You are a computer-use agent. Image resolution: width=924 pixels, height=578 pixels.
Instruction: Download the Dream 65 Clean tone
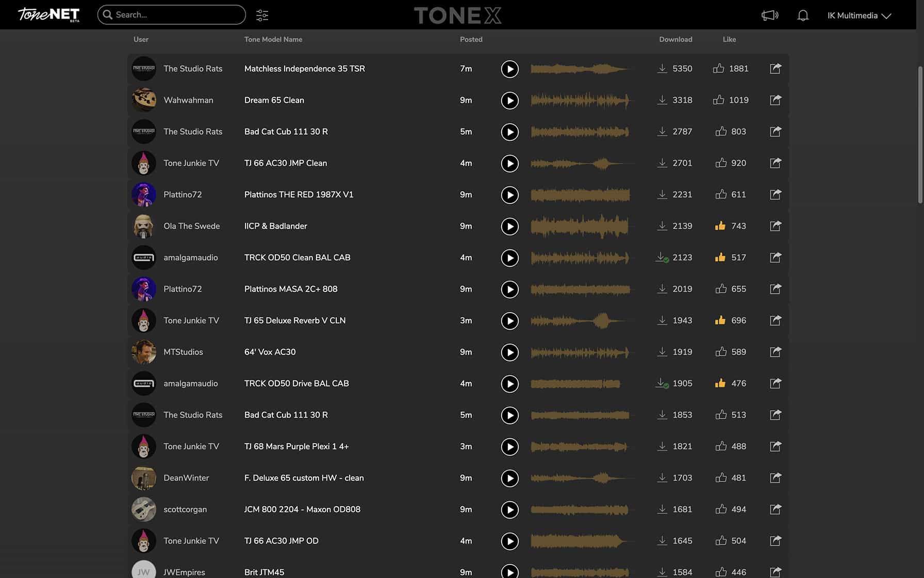[x=662, y=100]
